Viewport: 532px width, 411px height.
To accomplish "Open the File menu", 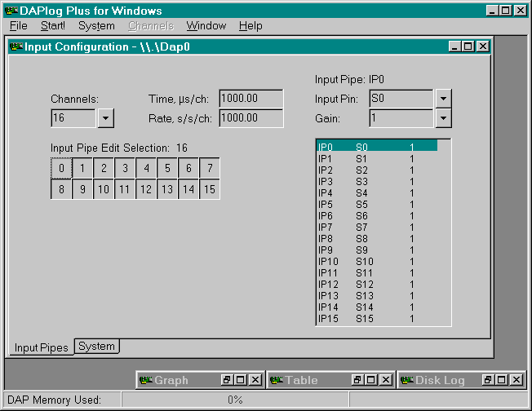I will tap(18, 26).
